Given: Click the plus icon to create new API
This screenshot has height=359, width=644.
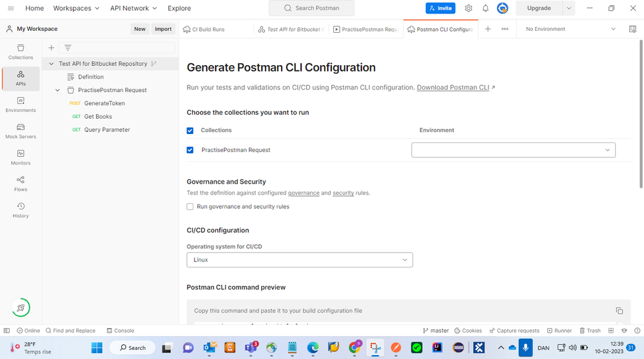Looking at the screenshot, I should click(x=52, y=48).
